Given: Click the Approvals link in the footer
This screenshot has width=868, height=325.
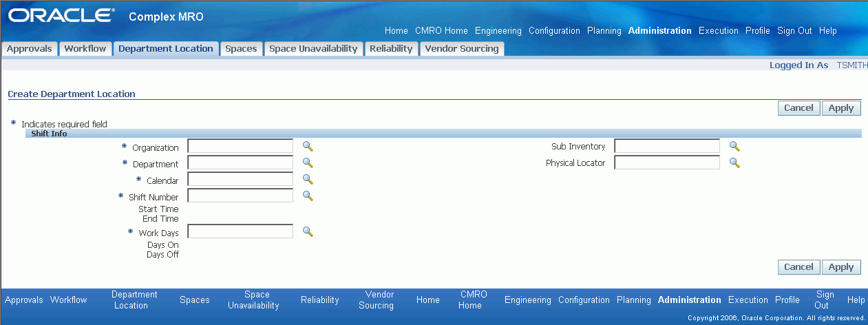Looking at the screenshot, I should [24, 300].
